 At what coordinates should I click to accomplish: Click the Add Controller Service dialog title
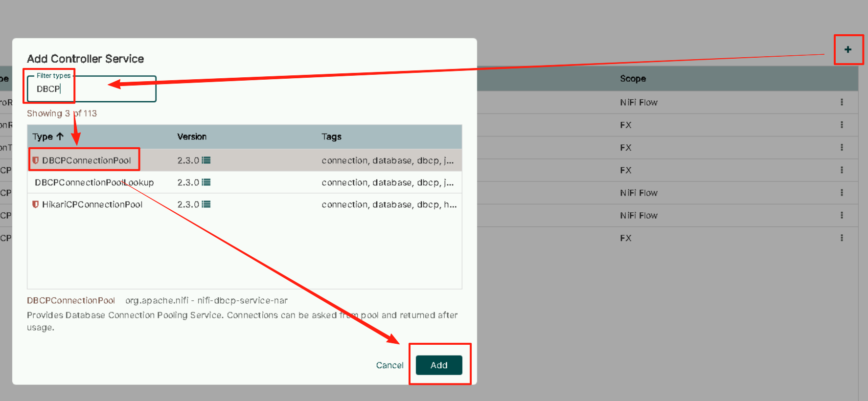pos(85,59)
